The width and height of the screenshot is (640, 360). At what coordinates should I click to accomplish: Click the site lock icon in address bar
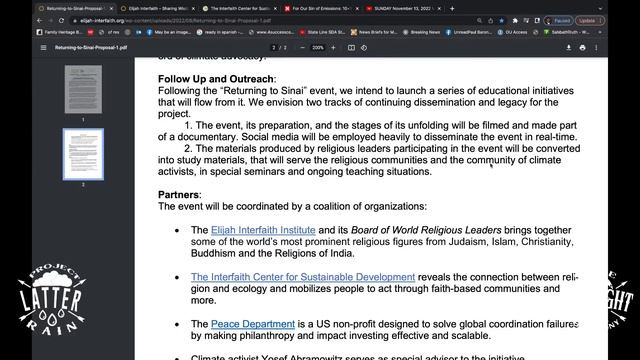75,20
